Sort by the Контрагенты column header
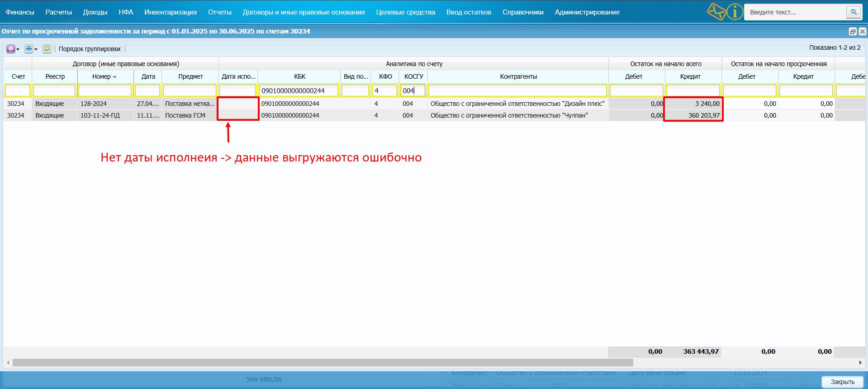The width and height of the screenshot is (868, 389). click(518, 76)
